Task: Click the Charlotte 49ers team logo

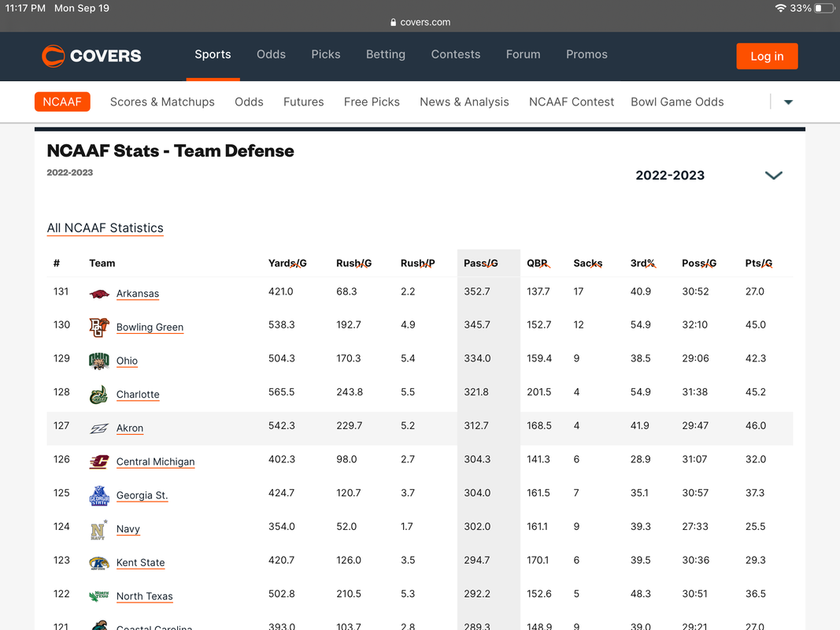Action: pyautogui.click(x=99, y=395)
